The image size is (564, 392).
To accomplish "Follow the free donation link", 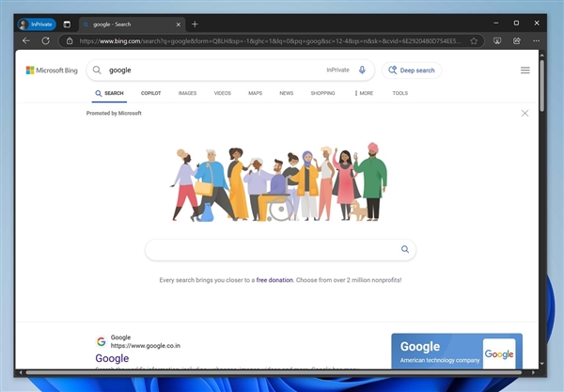I will click(x=274, y=280).
